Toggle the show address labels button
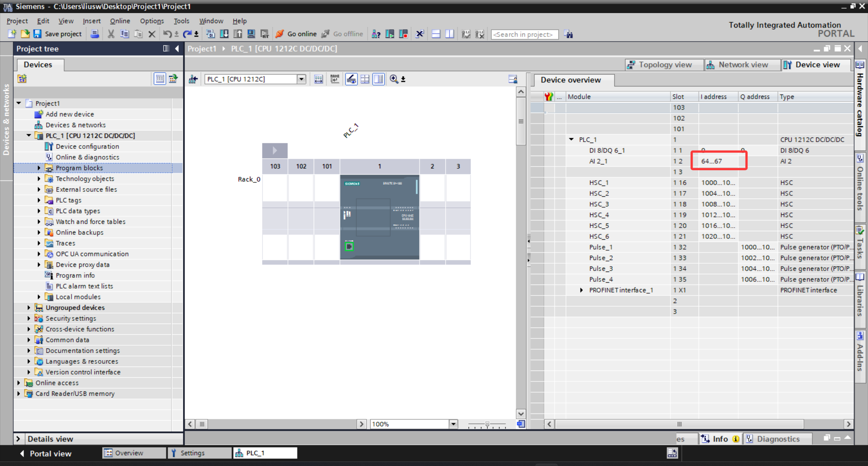The height and width of the screenshot is (466, 868). point(351,79)
